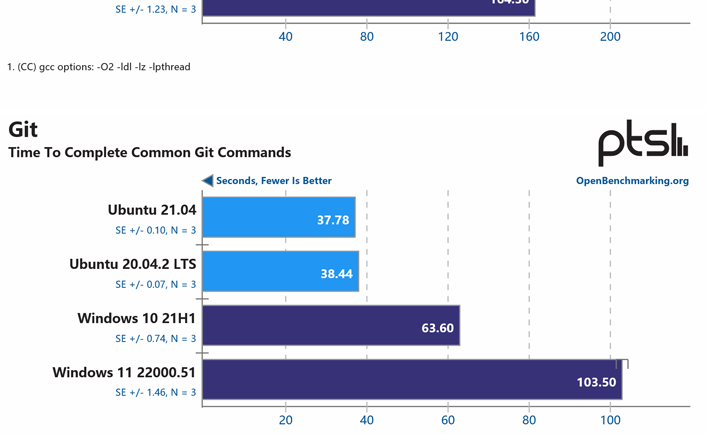Click the SE +/- 0.74, N = 3 text

tap(156, 339)
